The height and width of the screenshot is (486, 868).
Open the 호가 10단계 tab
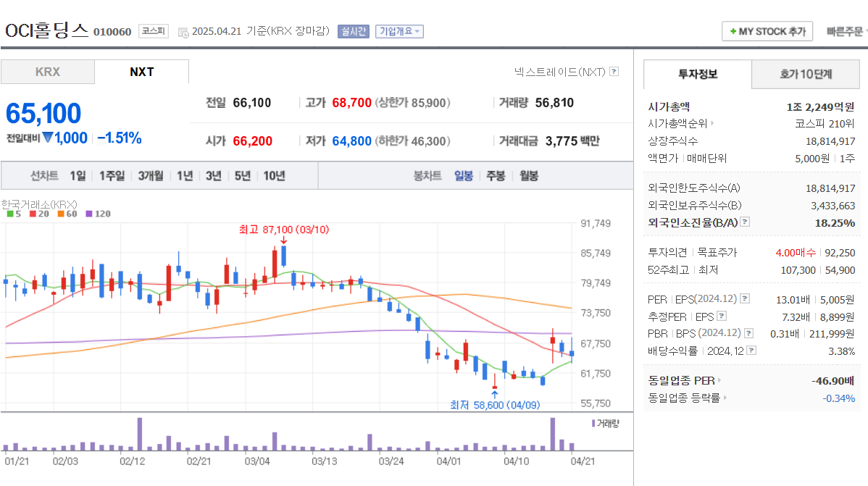[x=806, y=74]
